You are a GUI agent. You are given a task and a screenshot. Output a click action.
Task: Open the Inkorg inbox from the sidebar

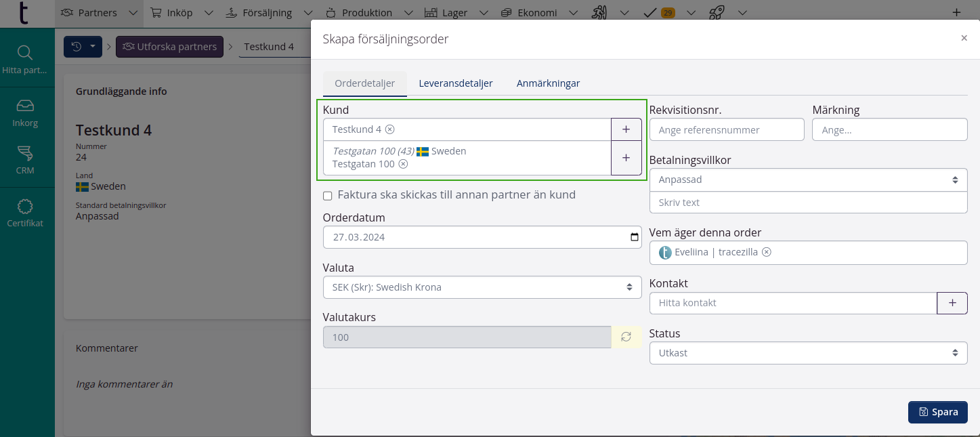(26, 112)
